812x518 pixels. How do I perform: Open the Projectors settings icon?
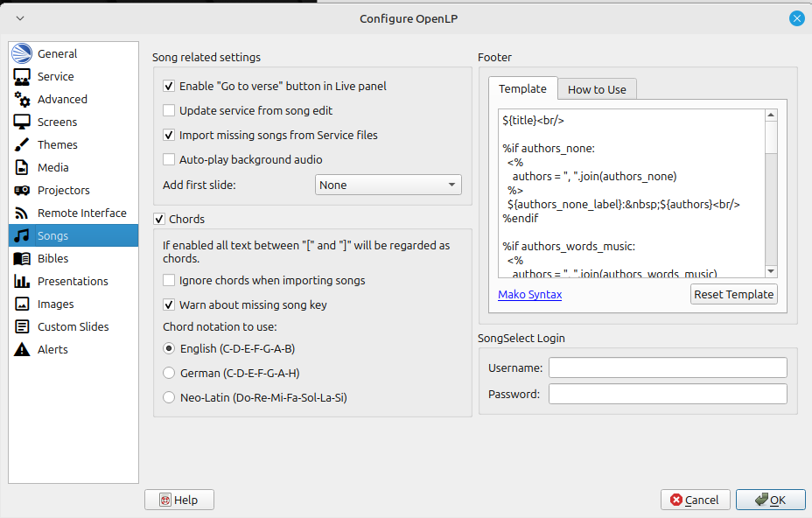click(x=23, y=190)
